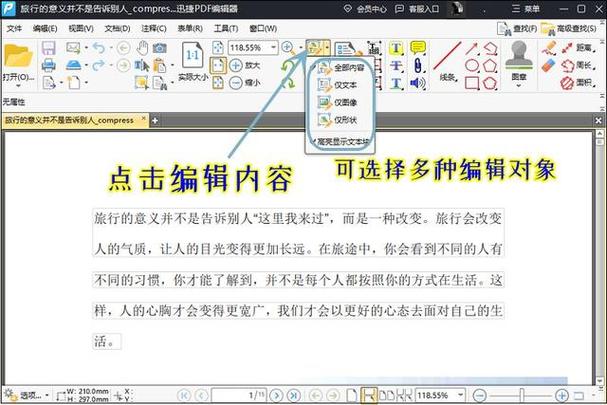
Task: Toggle the highlighted continuous page layout
Action: [x=369, y=395]
